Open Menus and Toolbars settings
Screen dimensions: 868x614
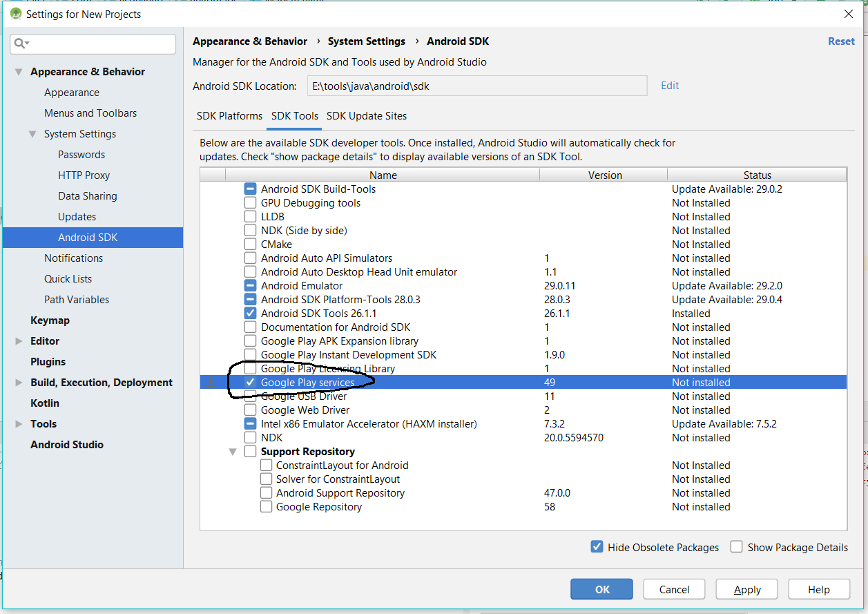coord(90,113)
